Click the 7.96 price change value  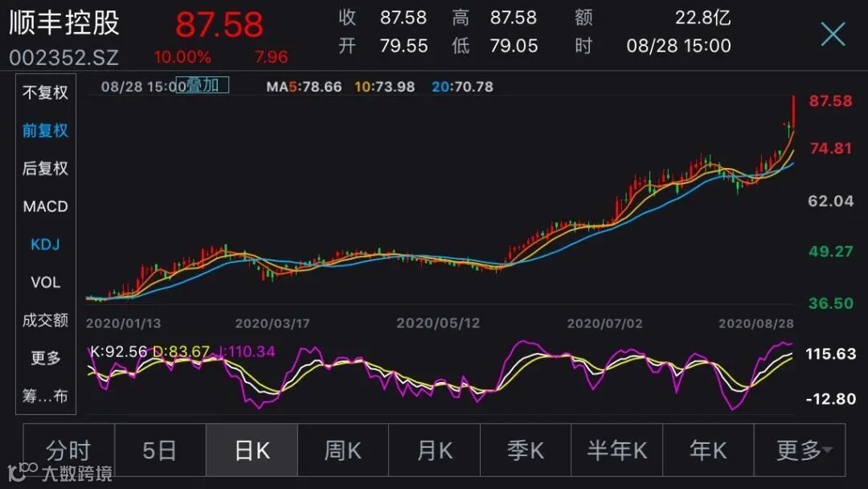pyautogui.click(x=272, y=57)
